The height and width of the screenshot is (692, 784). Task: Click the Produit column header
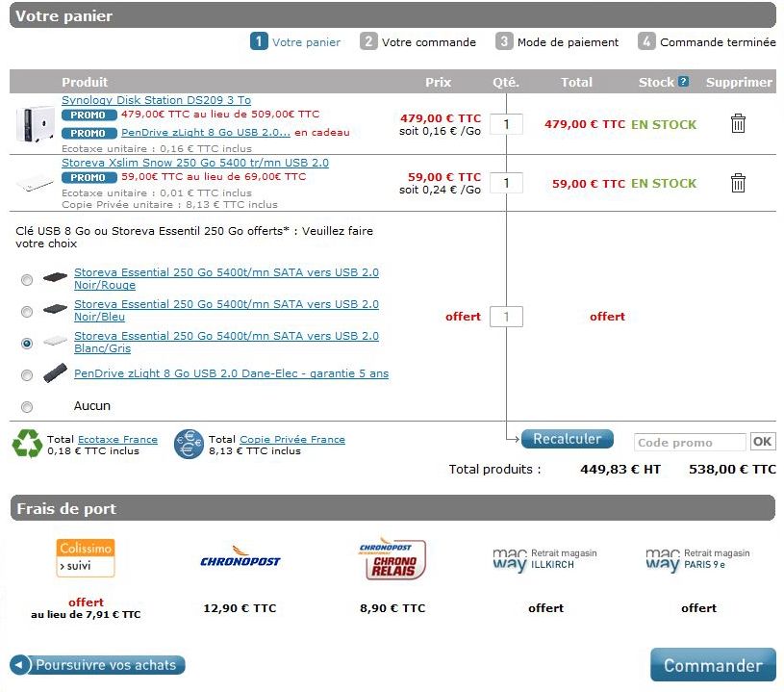(x=85, y=82)
